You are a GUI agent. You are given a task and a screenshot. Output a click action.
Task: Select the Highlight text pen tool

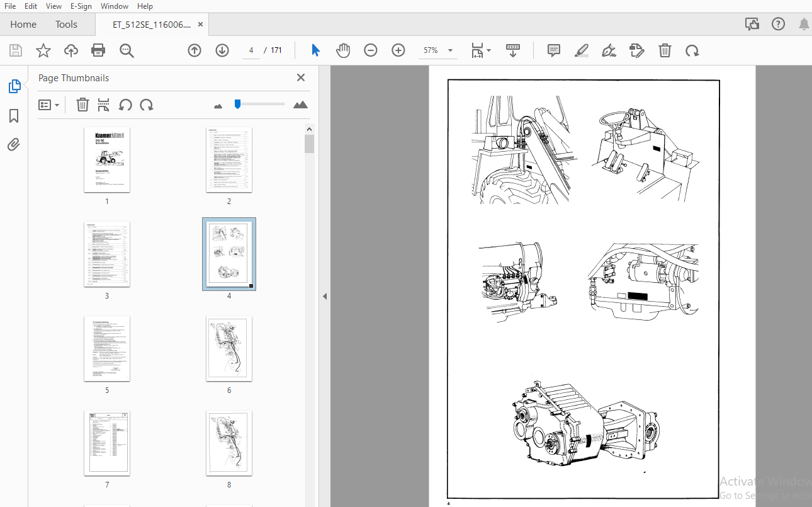(582, 50)
